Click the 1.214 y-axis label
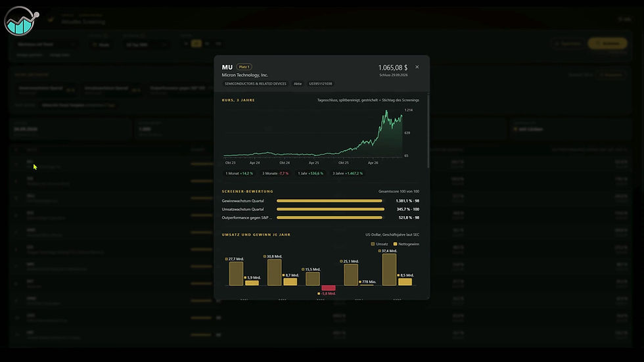The image size is (644, 362). pyautogui.click(x=408, y=110)
